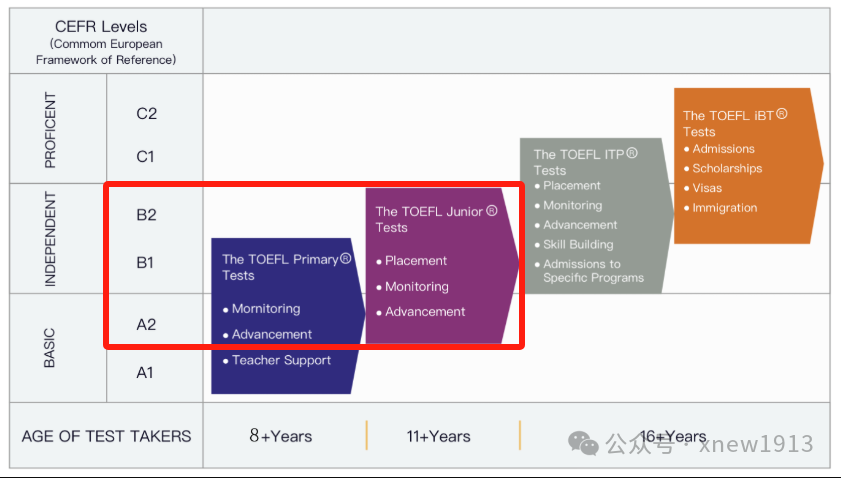Image resolution: width=841 pixels, height=478 pixels.
Task: Click the WeChat watermark logo icon
Action: [584, 442]
